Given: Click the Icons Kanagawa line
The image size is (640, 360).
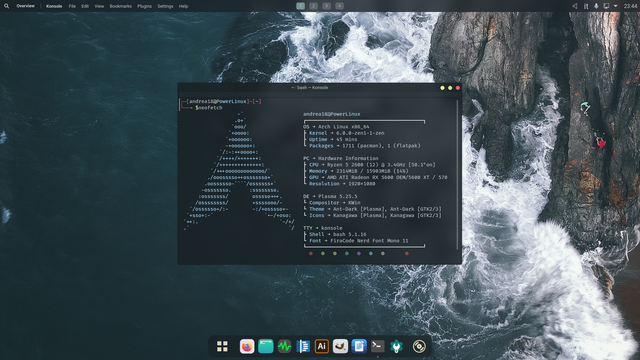Looking at the screenshot, I should [375, 216].
